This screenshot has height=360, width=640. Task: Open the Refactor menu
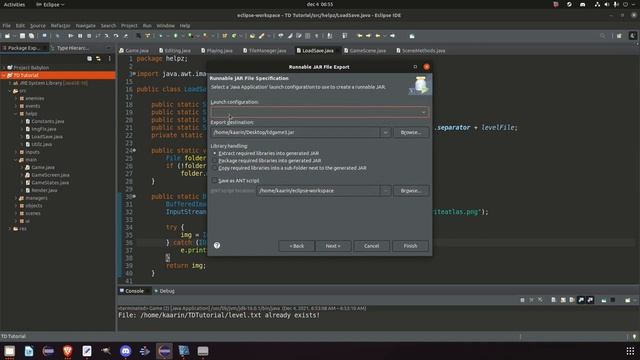60,26
